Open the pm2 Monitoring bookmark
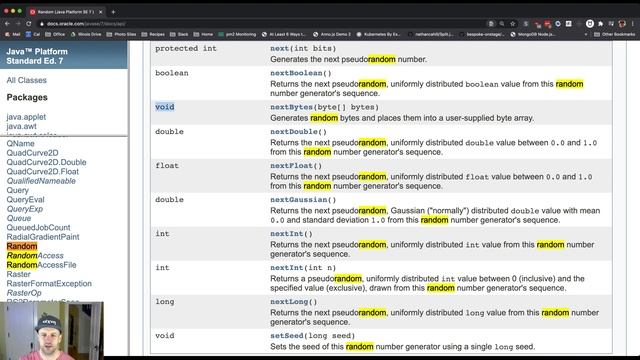This screenshot has height=360, width=640. 237,34
